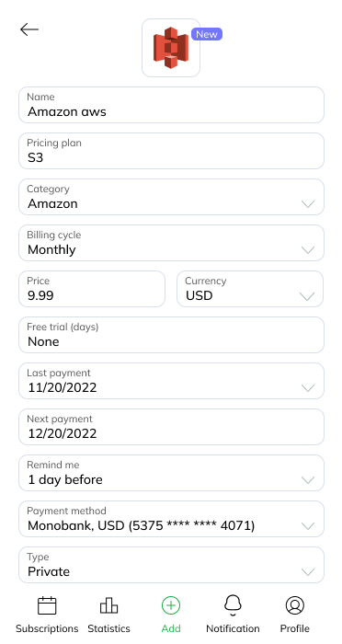Expand the Billing cycle Monthly dropdown
The width and height of the screenshot is (342, 644).
tap(171, 243)
